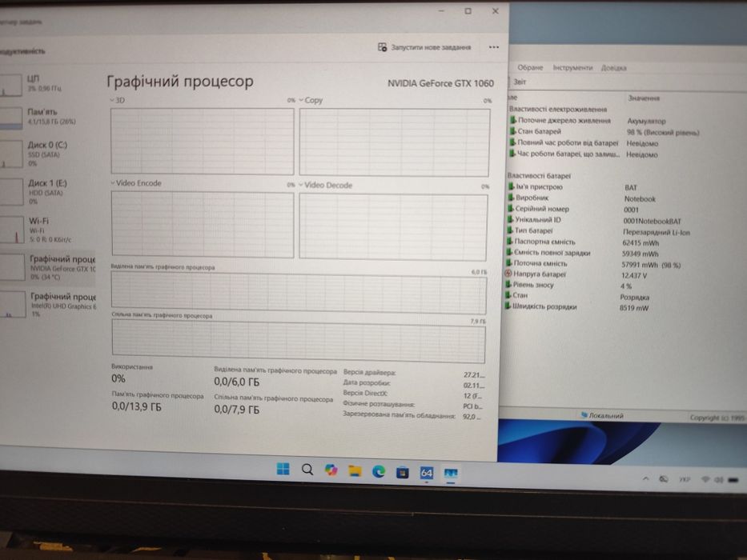The image size is (747, 560).
Task: Select the CPU performance thumbnail graph
Action: 10,86
